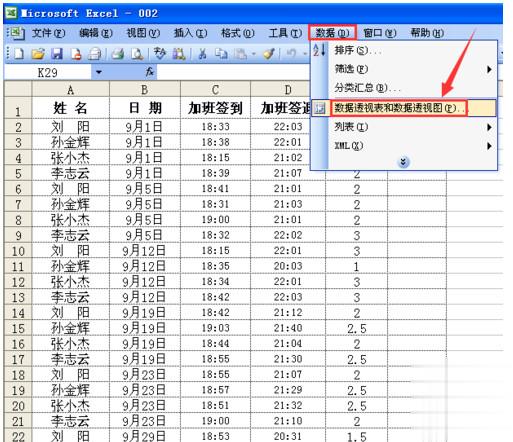Click cell with time 22:02
Viewport: 513px width, 442px height.
[288, 235]
